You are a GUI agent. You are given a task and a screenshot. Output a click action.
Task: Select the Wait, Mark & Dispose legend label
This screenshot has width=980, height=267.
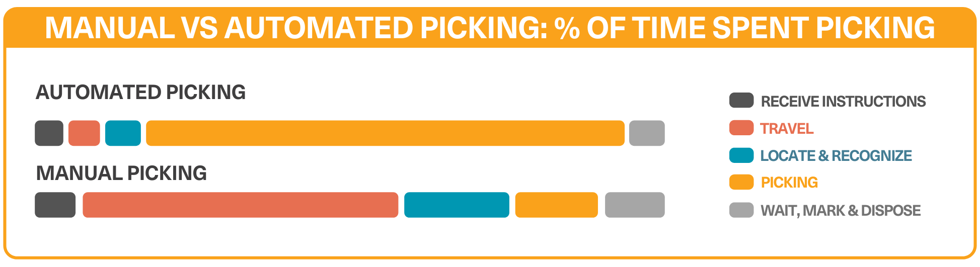click(840, 211)
